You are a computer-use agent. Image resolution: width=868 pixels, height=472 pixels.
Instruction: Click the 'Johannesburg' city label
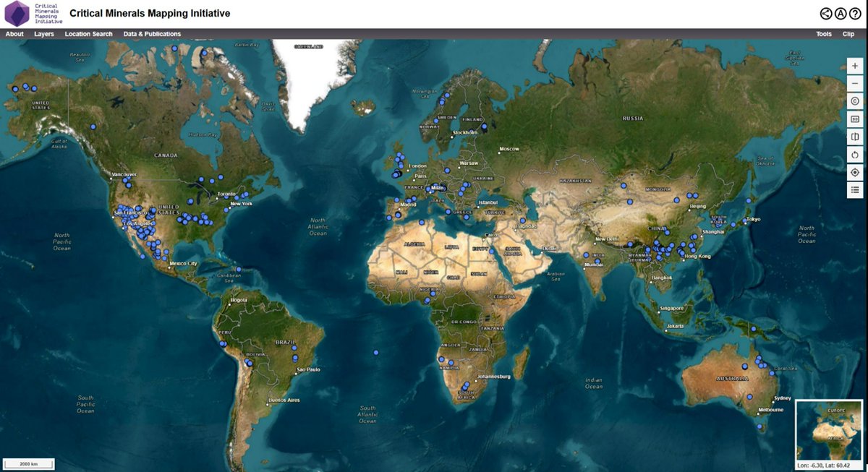click(495, 377)
